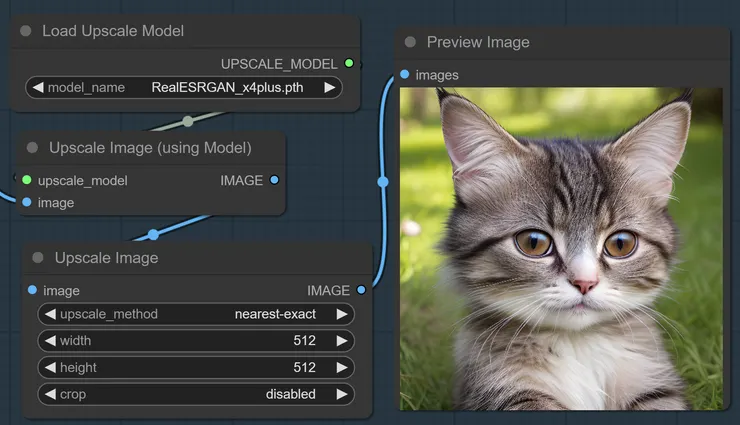740x425 pixels.
Task: Increase height with right arrow
Action: (x=342, y=367)
